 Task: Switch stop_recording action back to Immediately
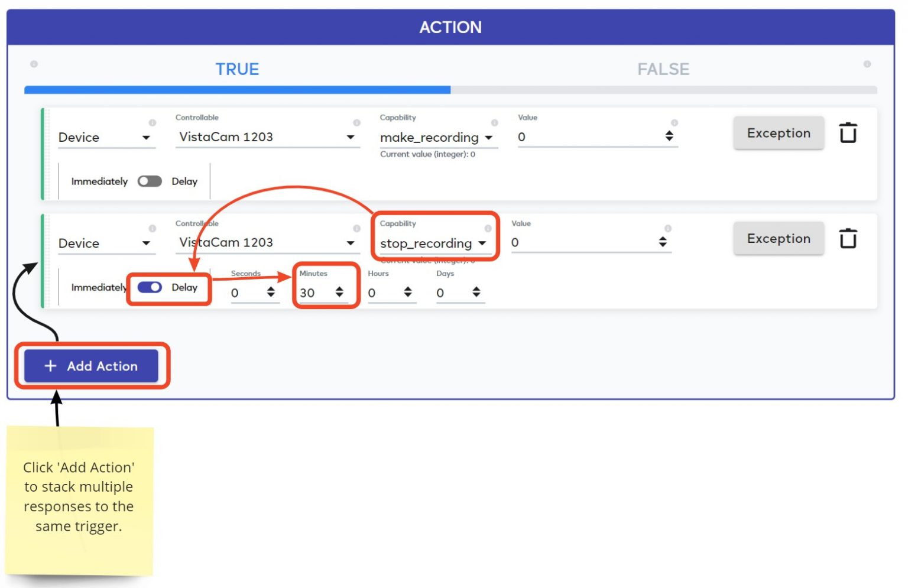tap(150, 287)
